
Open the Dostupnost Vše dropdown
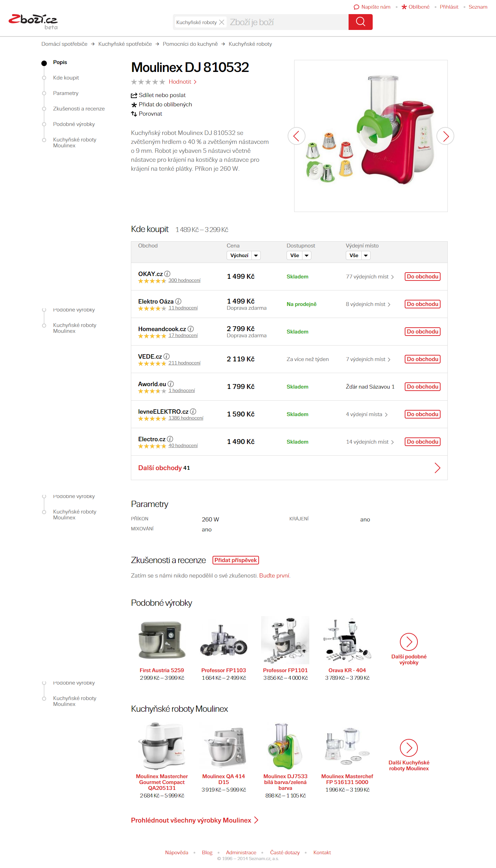coord(299,255)
